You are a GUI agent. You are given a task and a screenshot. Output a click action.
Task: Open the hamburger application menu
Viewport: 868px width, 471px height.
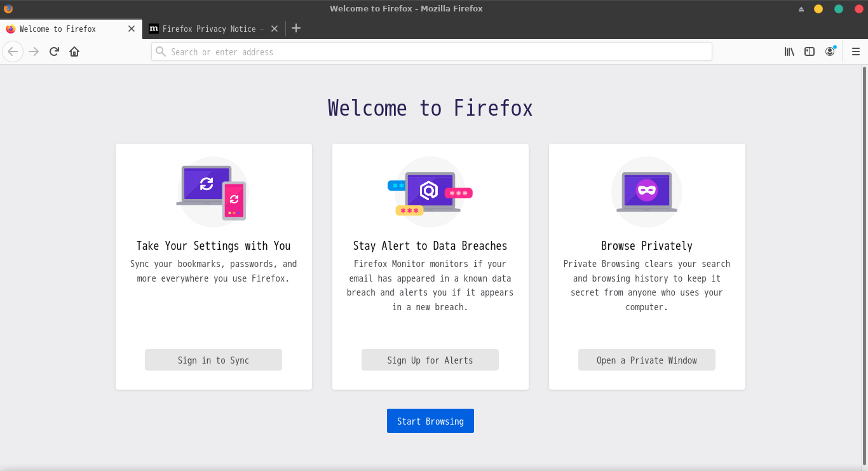click(x=856, y=51)
